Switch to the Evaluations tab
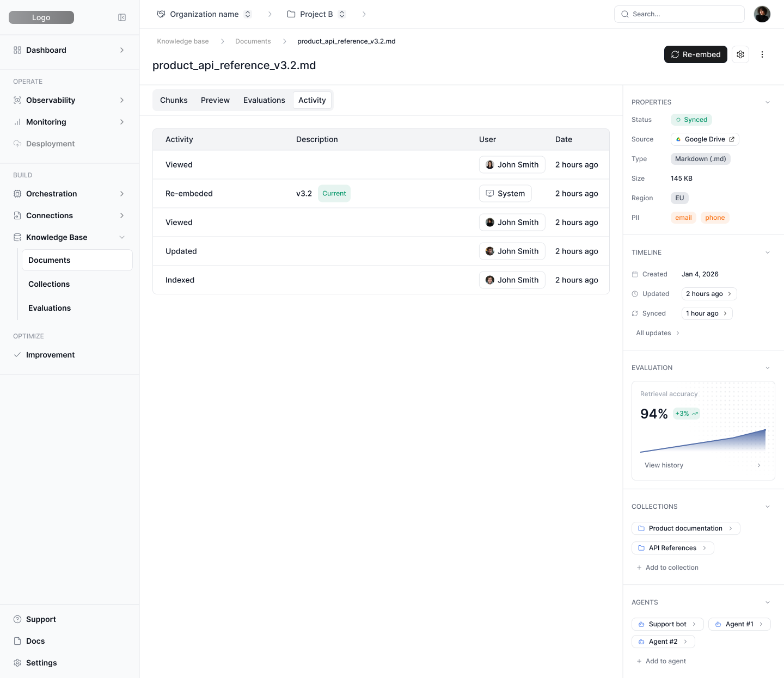The width and height of the screenshot is (784, 678). point(264,100)
